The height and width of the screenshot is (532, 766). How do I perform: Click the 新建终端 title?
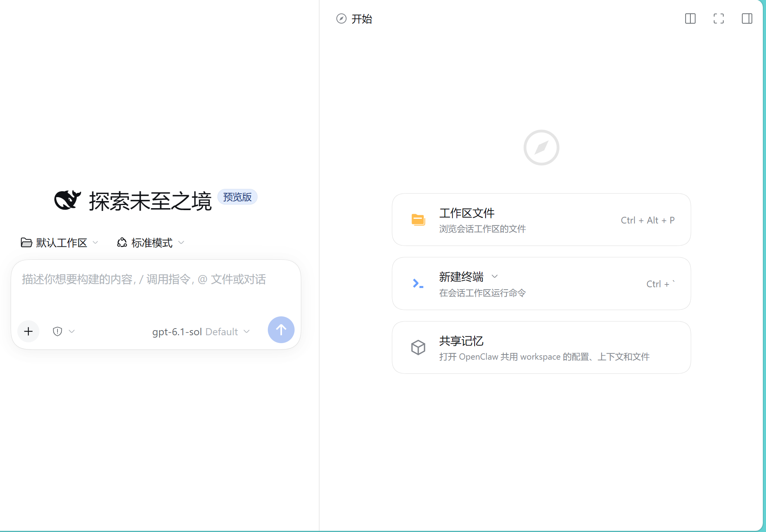click(461, 277)
